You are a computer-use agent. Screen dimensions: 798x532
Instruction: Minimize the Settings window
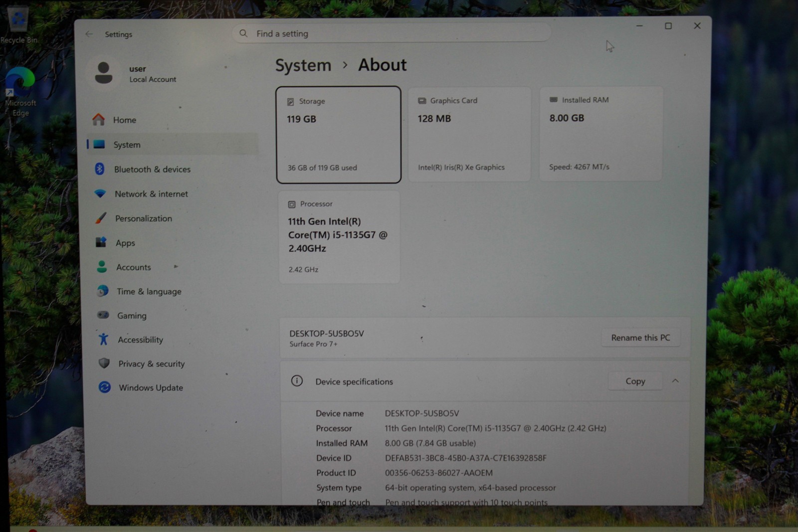[639, 26]
